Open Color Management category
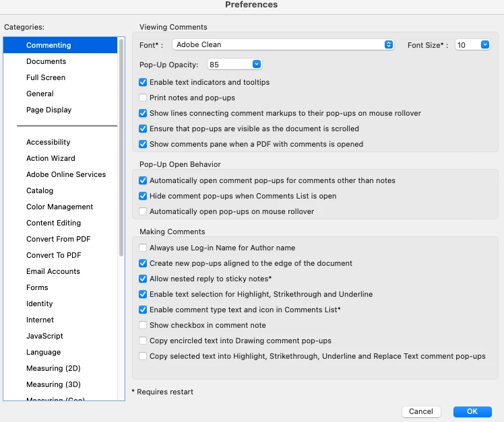 (59, 207)
